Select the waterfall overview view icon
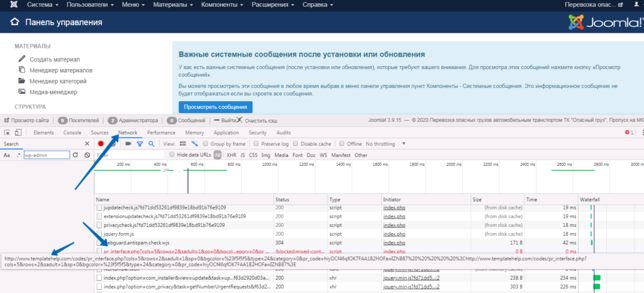Image resolution: width=644 pixels, height=293 pixels. click(195, 143)
